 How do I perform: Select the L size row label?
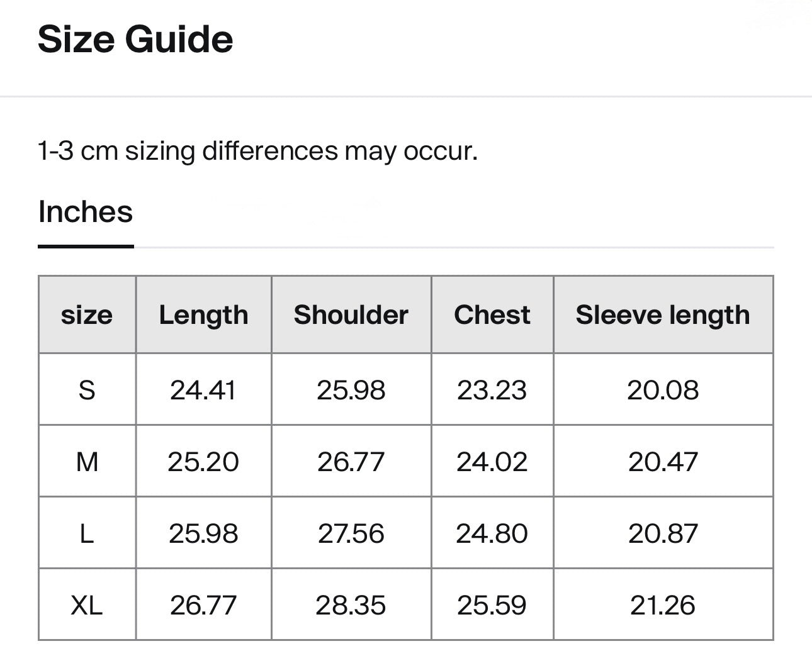[87, 533]
